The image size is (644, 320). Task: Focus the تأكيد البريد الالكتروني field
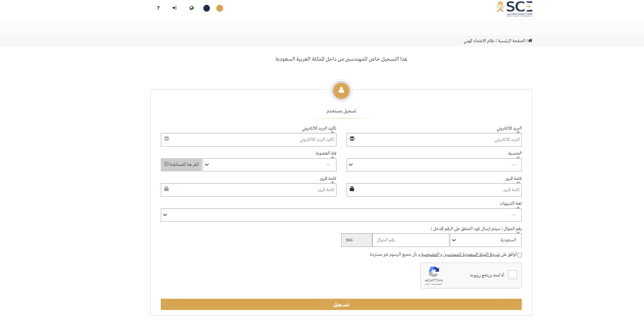[248, 140]
